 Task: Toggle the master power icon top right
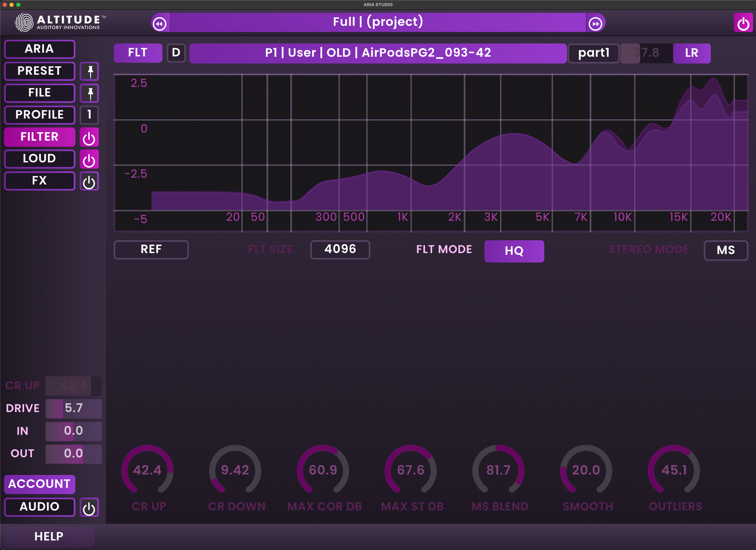coord(743,22)
